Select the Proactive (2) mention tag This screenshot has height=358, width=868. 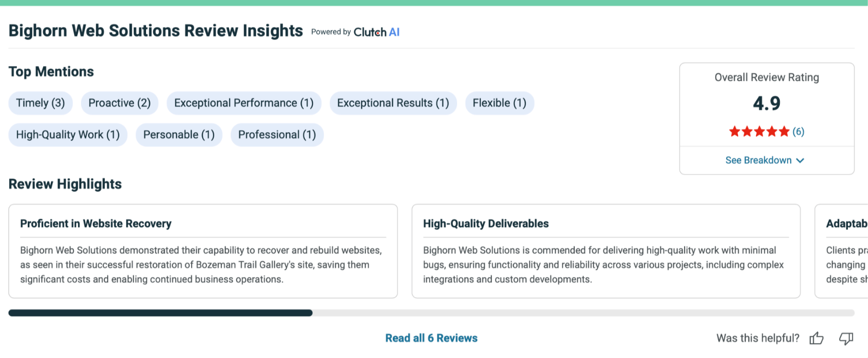point(119,103)
